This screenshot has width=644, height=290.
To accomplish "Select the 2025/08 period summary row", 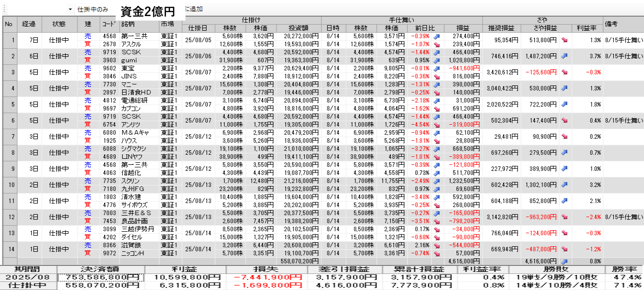I will 28,277.
